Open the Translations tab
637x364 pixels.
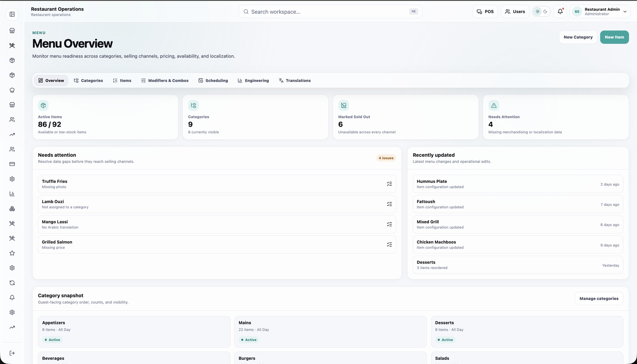[x=295, y=81]
